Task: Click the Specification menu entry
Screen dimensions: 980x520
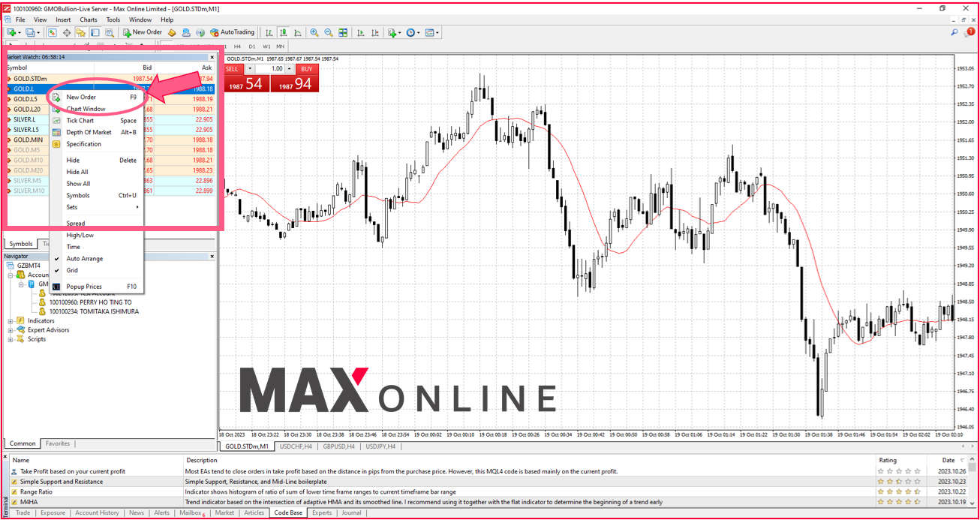Action: tap(83, 144)
